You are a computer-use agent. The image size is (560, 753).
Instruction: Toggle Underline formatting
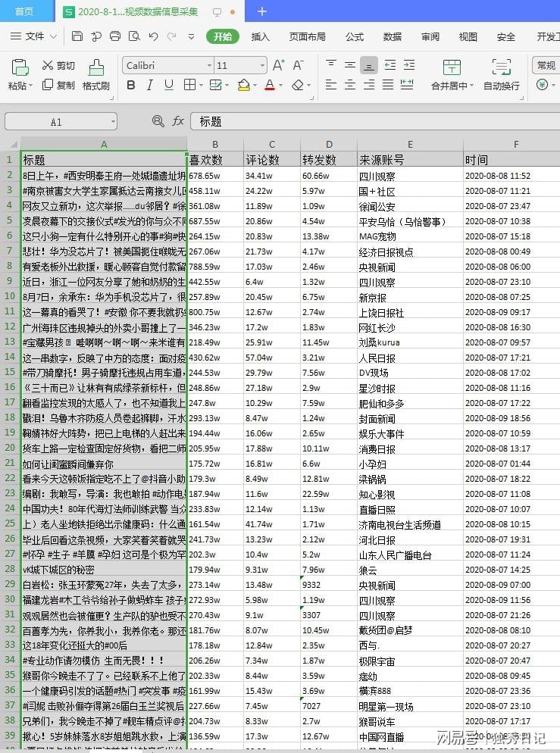168,86
